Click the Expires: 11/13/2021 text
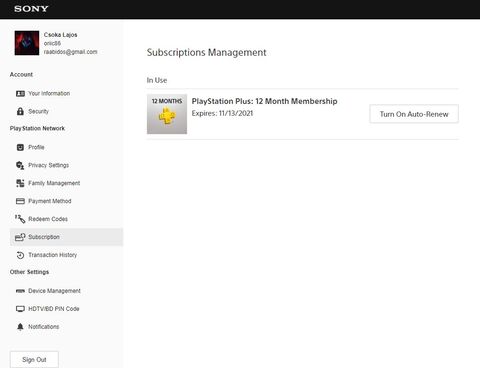 point(222,113)
